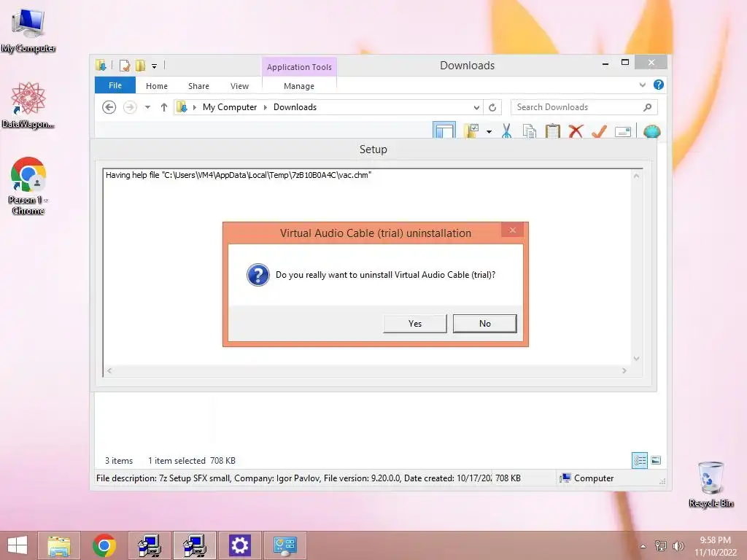Refresh the Downloads folder view
Image resolution: width=747 pixels, height=560 pixels.
pos(492,108)
